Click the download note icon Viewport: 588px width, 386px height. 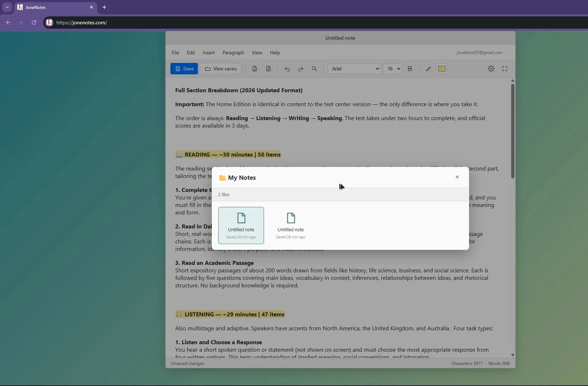[268, 69]
